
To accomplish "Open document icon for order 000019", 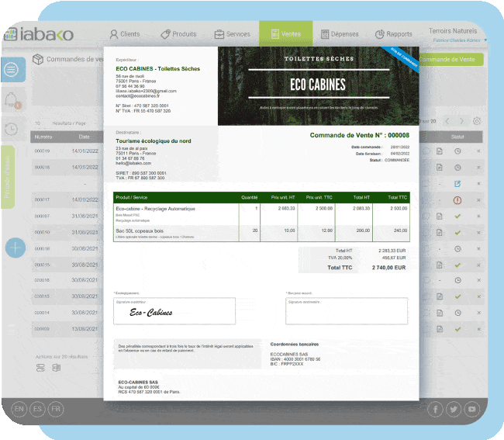I will tap(440, 151).
